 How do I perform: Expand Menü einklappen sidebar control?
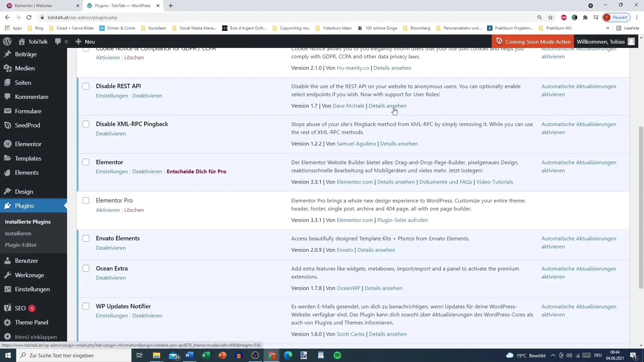click(x=36, y=337)
